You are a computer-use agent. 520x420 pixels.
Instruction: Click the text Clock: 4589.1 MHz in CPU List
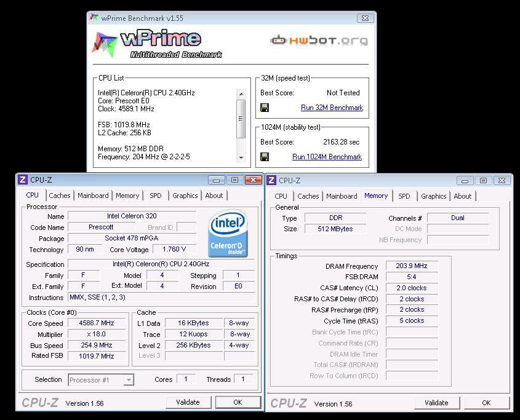[126, 109]
